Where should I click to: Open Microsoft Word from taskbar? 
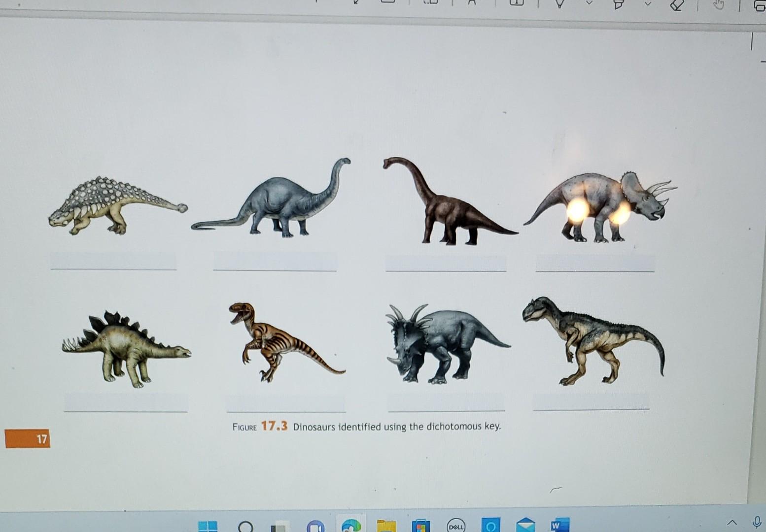(x=560, y=525)
